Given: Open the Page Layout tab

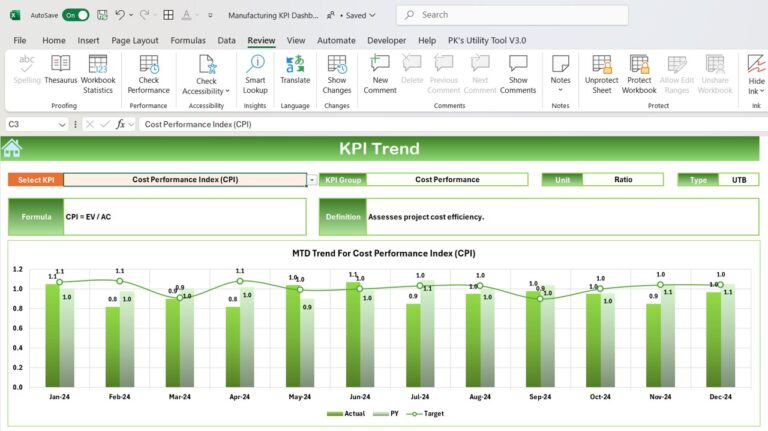Looking at the screenshot, I should click(x=135, y=41).
